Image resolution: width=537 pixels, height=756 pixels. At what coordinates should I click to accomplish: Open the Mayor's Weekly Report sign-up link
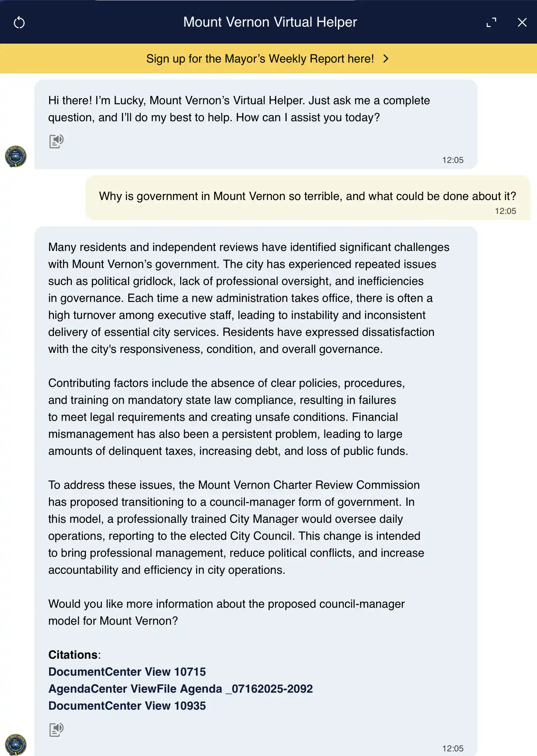(260, 59)
